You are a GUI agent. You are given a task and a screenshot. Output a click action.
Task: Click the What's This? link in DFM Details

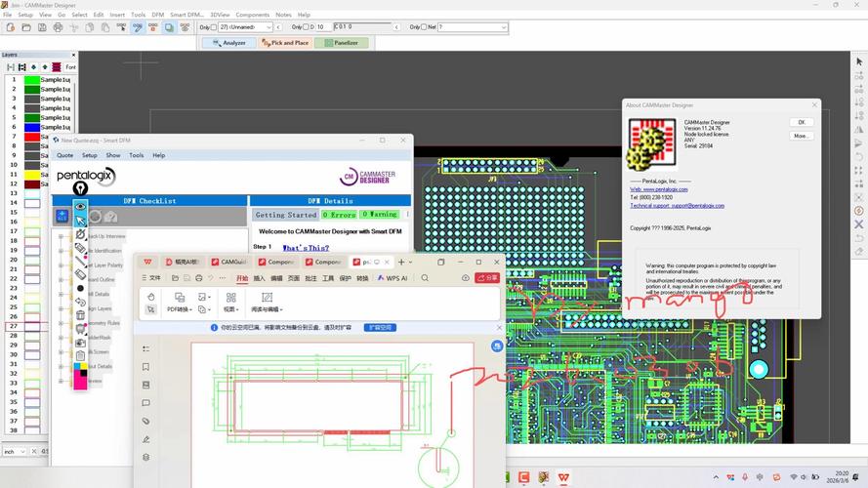306,248
